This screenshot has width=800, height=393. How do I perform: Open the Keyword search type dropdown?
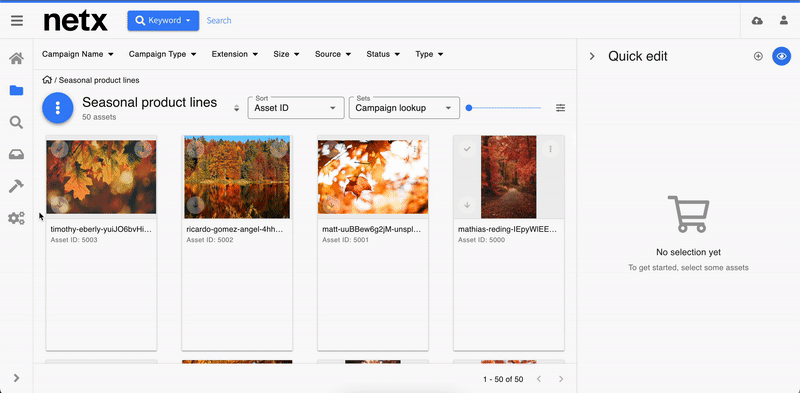(x=163, y=20)
